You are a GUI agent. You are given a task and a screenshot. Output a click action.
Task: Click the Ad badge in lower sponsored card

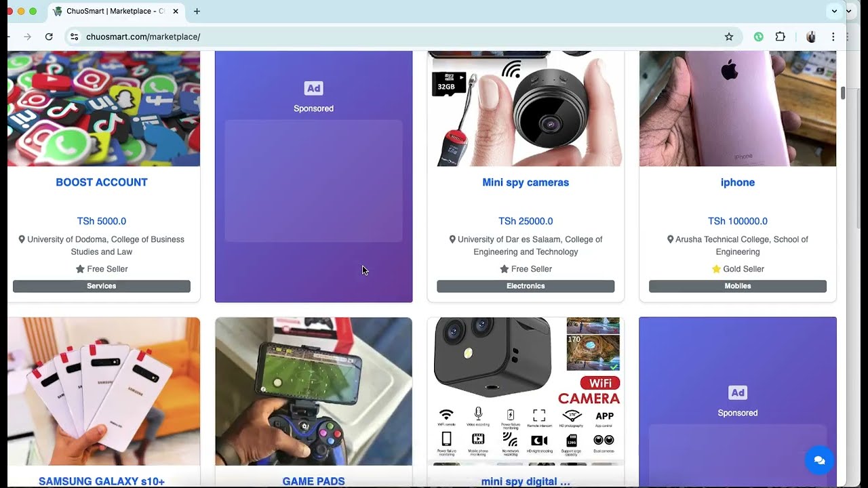[x=738, y=392]
